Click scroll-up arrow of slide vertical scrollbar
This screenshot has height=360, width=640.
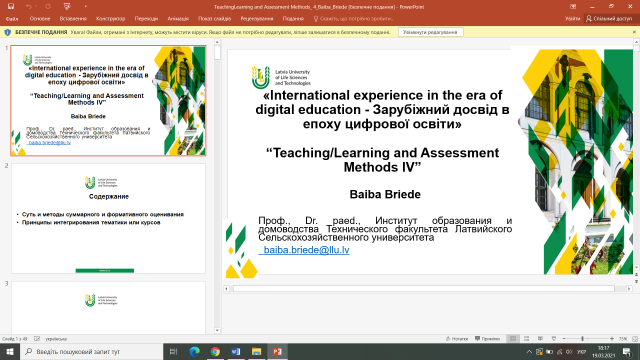[636, 42]
